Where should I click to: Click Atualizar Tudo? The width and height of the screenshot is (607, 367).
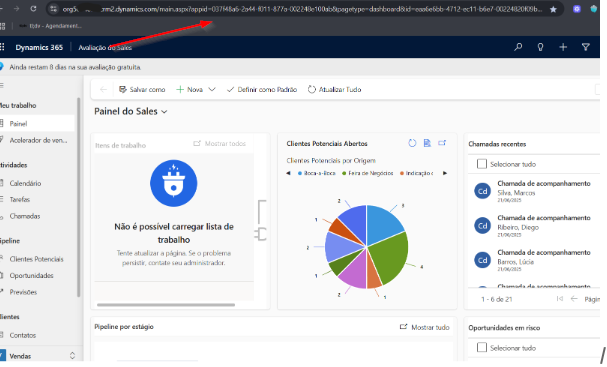334,89
